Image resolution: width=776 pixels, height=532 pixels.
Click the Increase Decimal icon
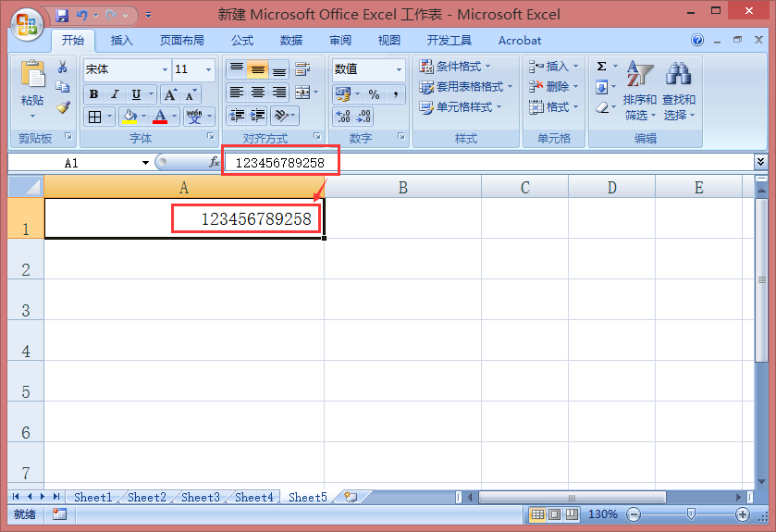[x=342, y=117]
